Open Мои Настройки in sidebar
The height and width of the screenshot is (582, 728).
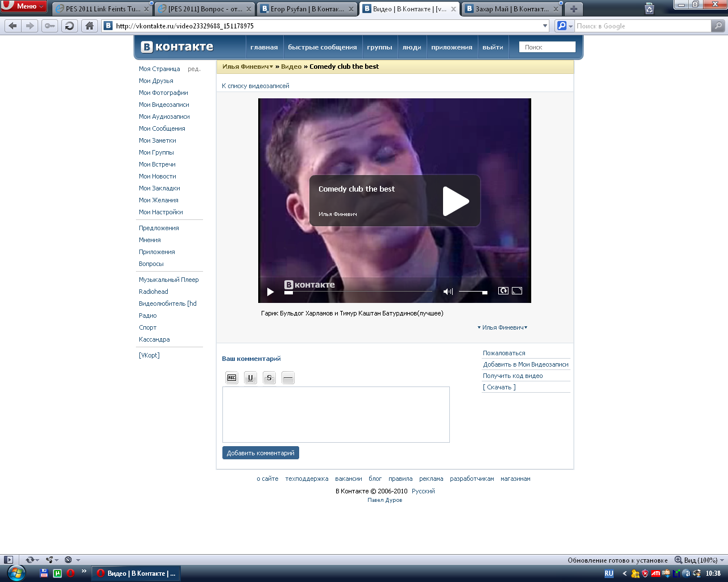(x=161, y=212)
